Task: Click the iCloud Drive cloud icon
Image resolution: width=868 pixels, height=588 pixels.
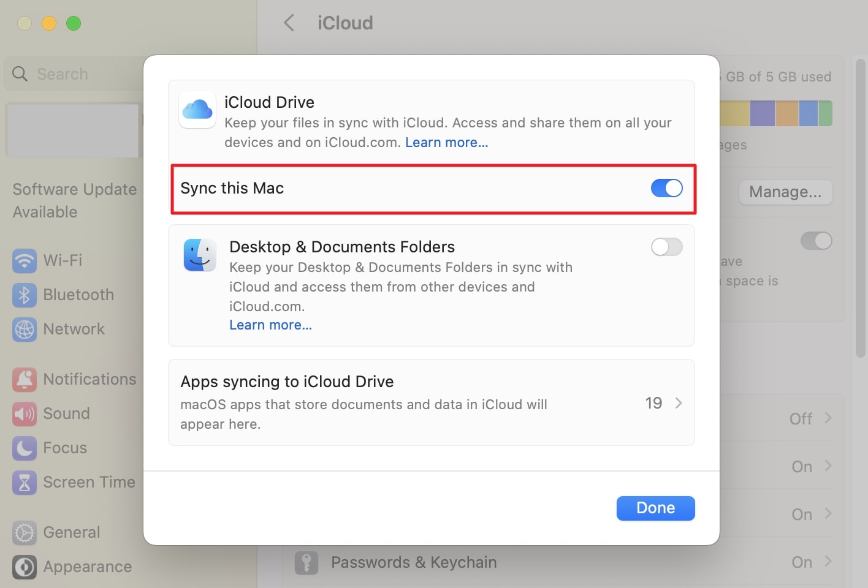Action: (x=197, y=110)
